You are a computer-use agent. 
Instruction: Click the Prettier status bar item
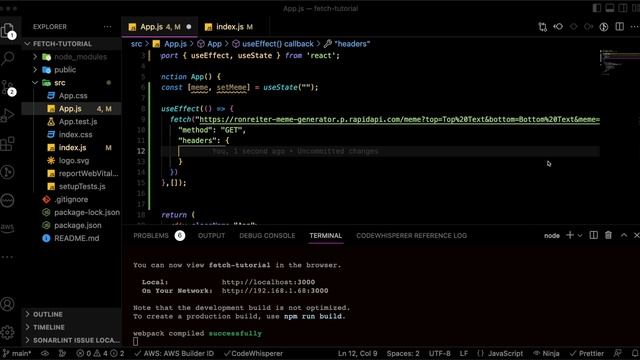[x=587, y=353]
